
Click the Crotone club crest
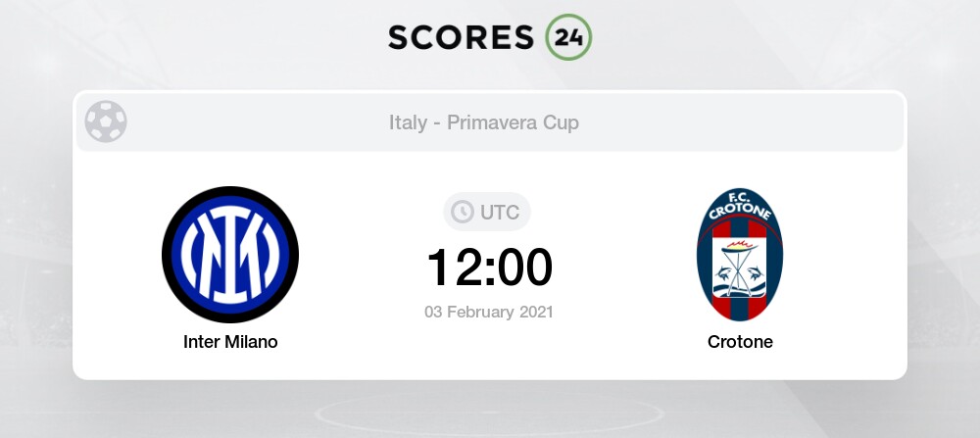[x=739, y=255]
